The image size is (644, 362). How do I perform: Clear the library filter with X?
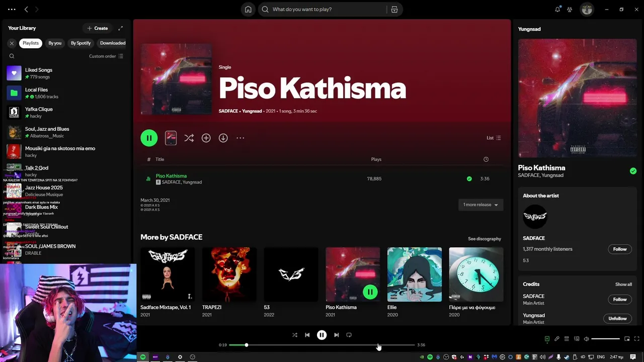12,43
